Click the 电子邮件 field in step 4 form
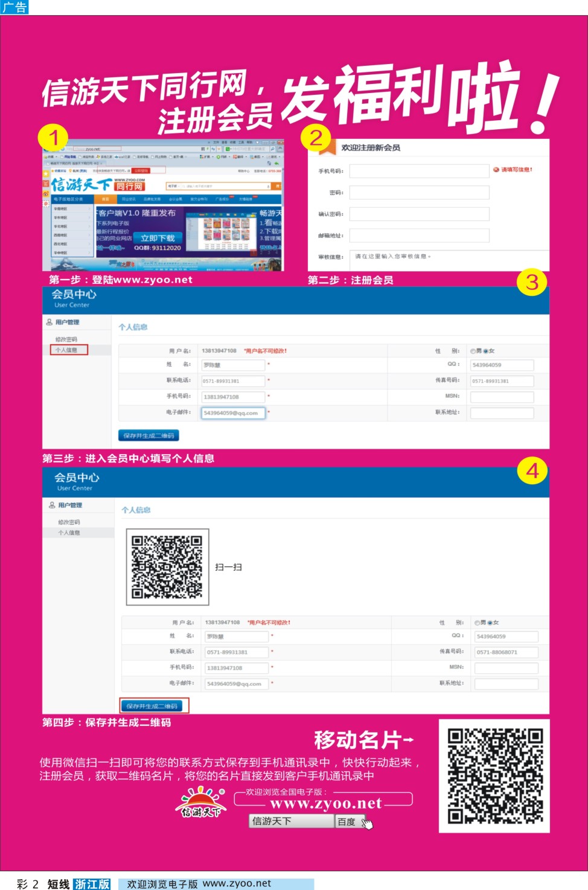This screenshot has height=890, width=588. [x=237, y=684]
